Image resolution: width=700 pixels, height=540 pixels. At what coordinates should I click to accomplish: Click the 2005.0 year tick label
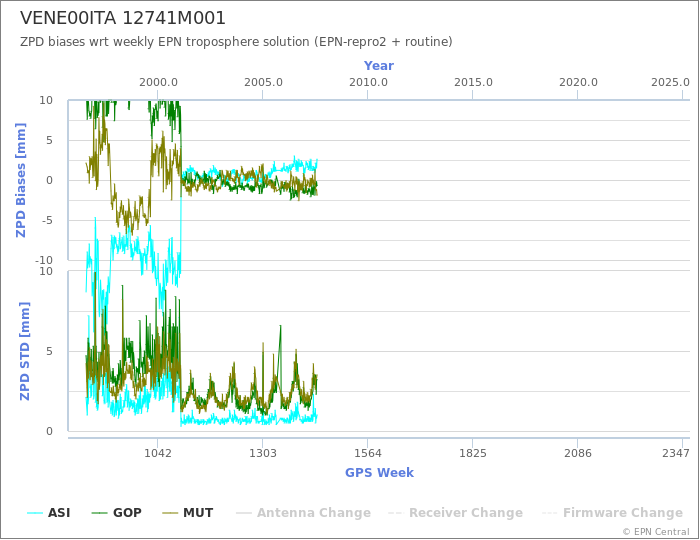(x=263, y=83)
